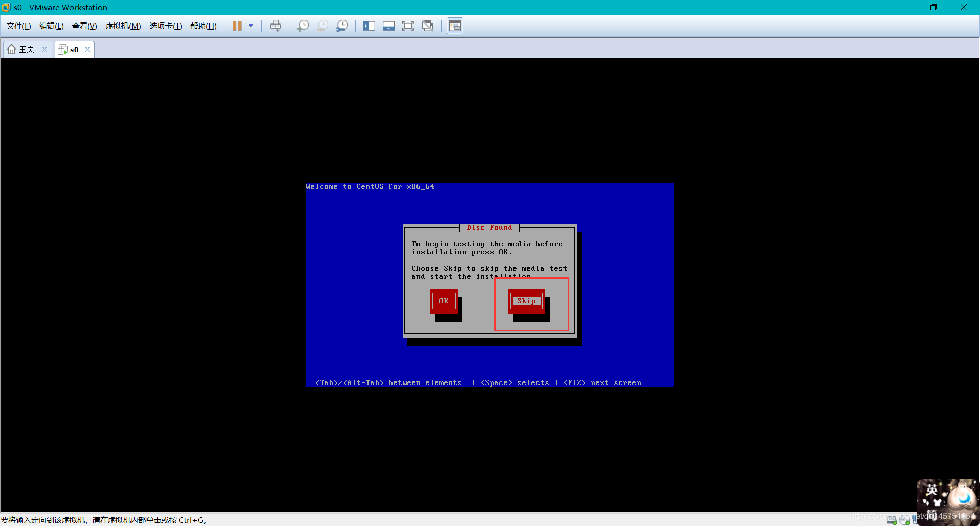
Task: Enter full screen mode
Action: click(408, 26)
